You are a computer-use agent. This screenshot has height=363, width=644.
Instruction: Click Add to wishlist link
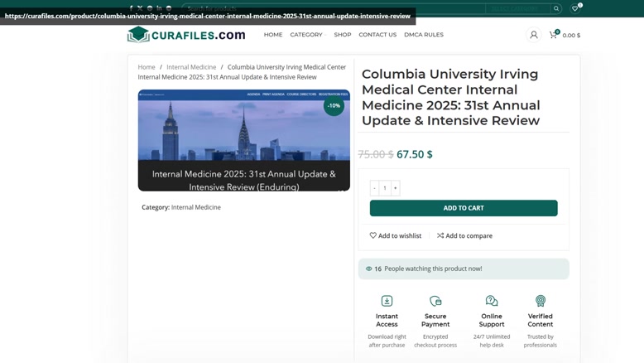396,235
